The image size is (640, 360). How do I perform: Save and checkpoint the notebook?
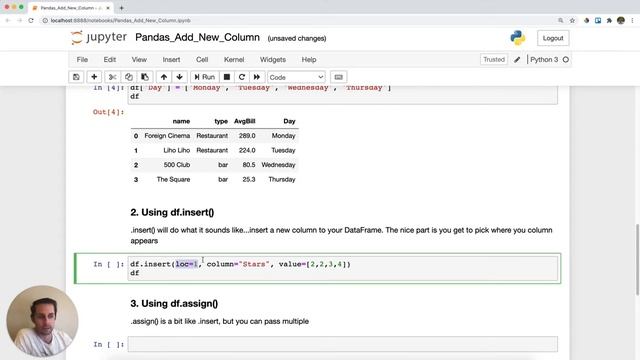[76, 77]
